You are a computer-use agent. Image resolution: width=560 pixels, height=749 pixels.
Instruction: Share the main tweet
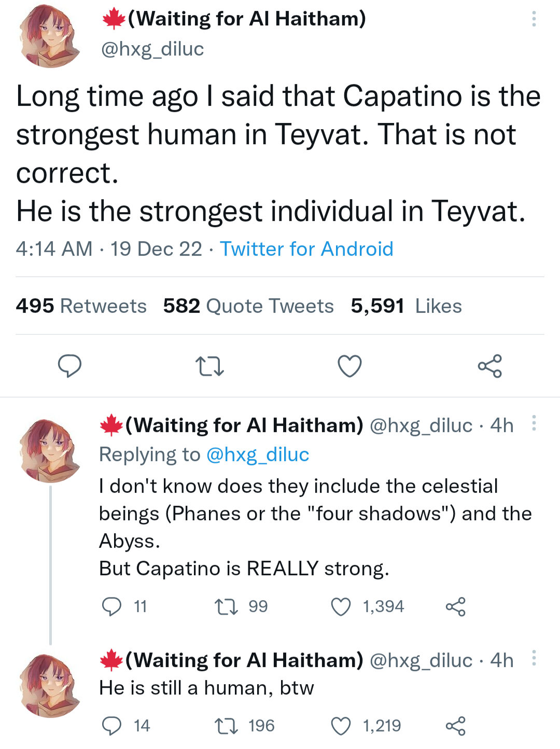point(489,366)
